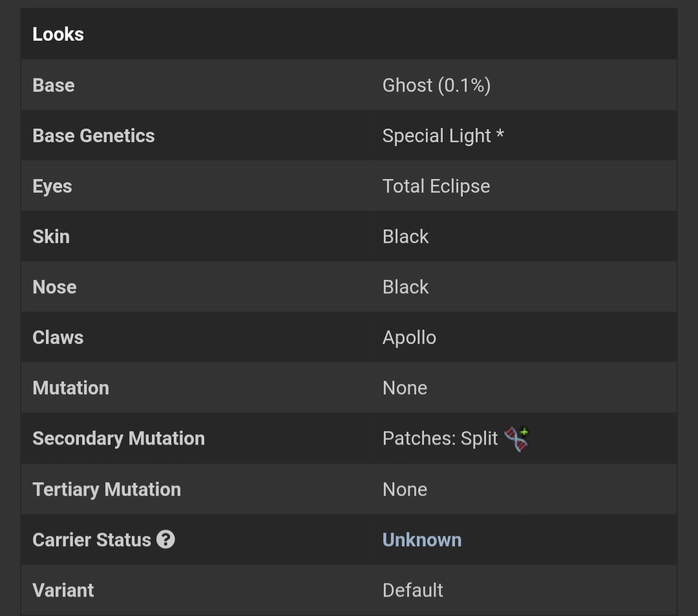Select the Nose row Black value
Viewport: 698px width, 616px height.
tap(405, 287)
